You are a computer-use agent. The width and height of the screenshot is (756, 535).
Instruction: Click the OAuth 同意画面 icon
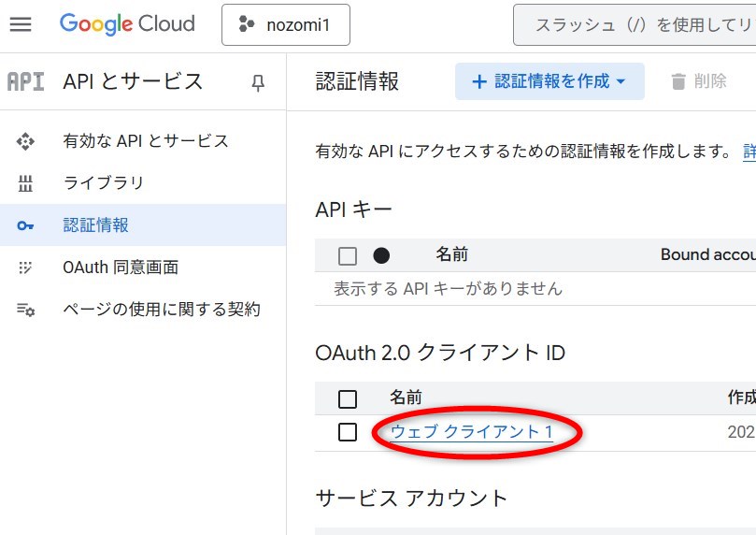(x=25, y=267)
